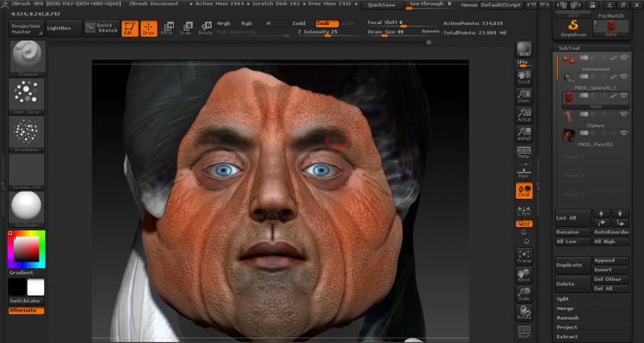Open LightBox browser
644x343 pixels.
(x=64, y=28)
